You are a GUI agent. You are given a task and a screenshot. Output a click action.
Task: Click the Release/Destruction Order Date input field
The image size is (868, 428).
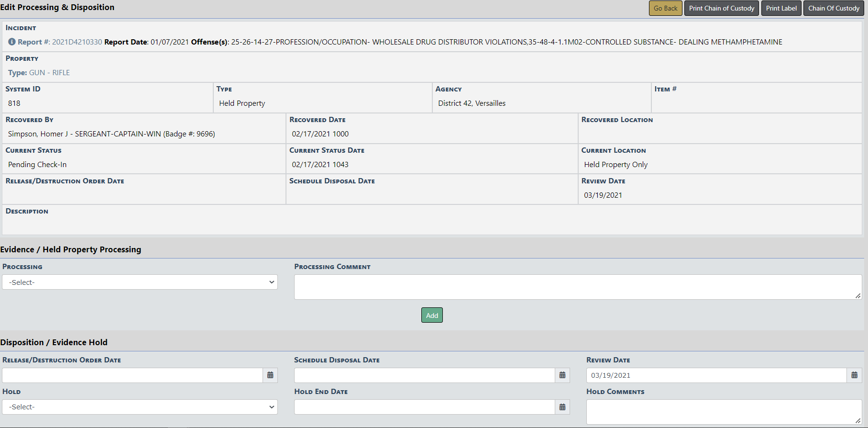coord(132,375)
